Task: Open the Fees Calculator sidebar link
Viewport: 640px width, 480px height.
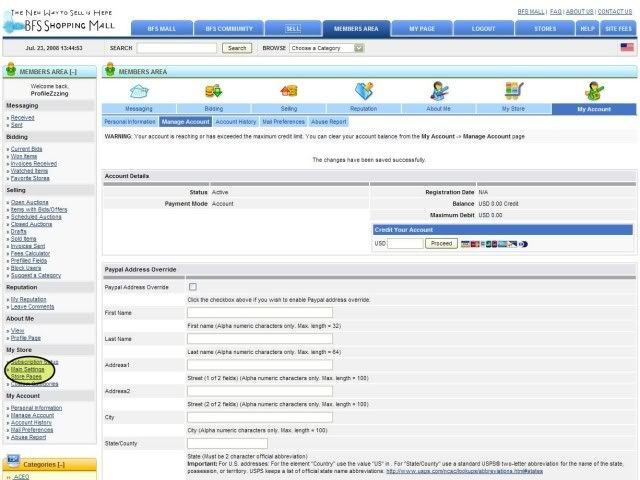Action: click(30, 253)
